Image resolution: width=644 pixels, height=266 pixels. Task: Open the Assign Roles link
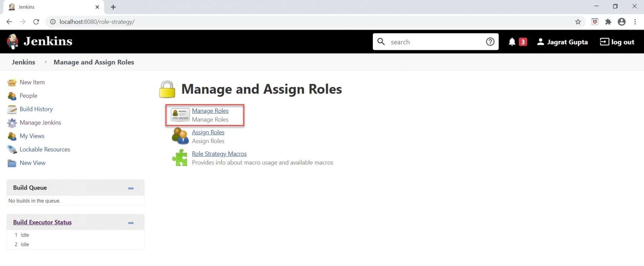click(208, 132)
